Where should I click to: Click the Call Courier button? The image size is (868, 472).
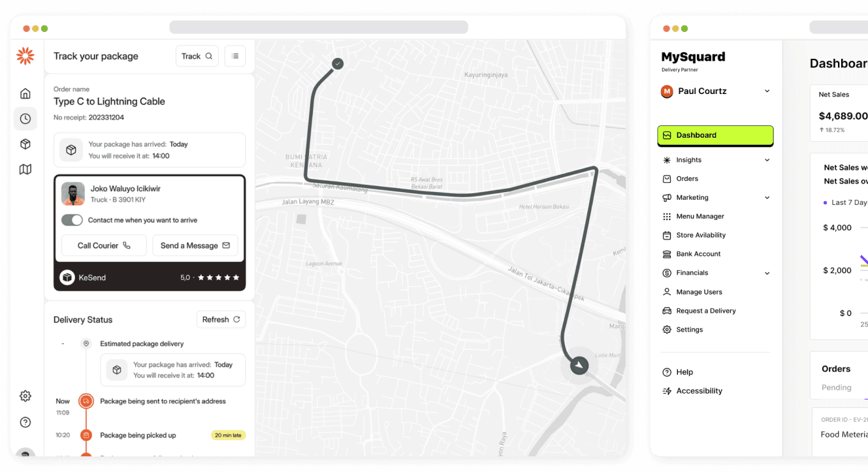tap(104, 245)
